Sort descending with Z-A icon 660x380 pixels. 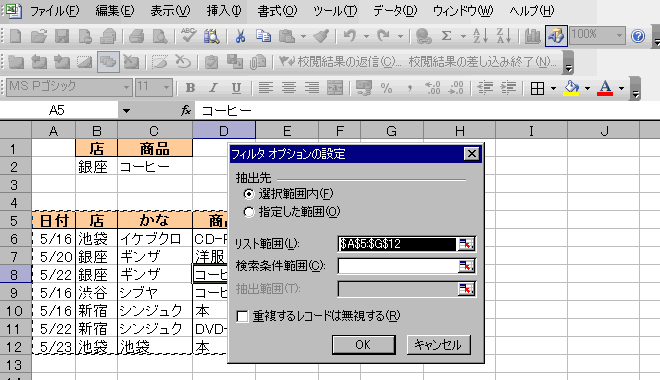[503, 36]
